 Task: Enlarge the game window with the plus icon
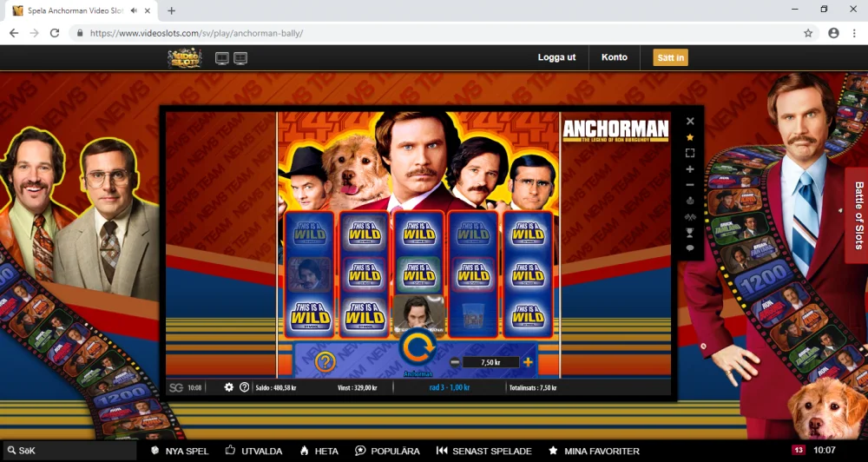(x=690, y=169)
